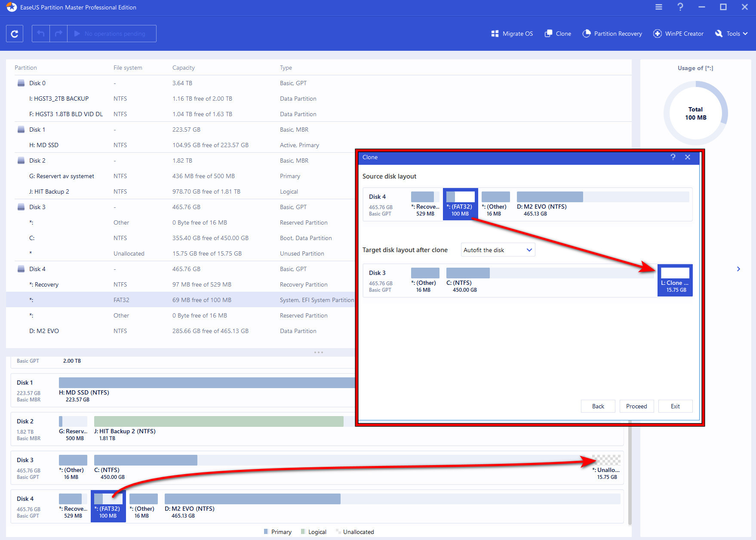
Task: Click the File system column header
Action: click(128, 68)
